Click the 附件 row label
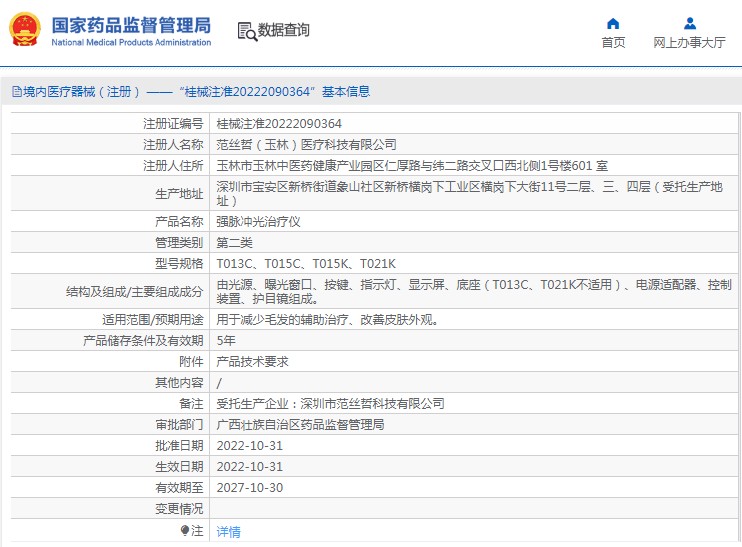Viewport: 742px width, 547px height. coord(191,362)
